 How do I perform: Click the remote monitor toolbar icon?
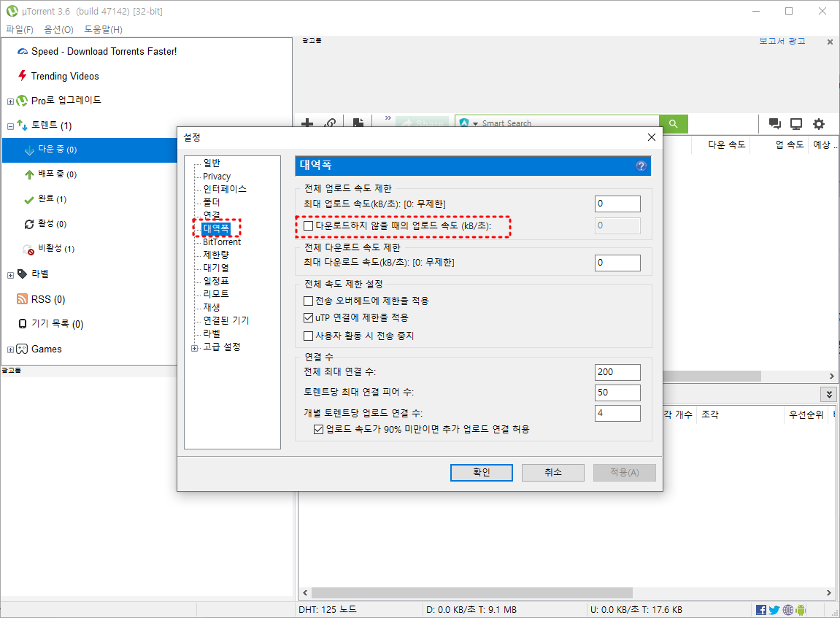(x=796, y=124)
